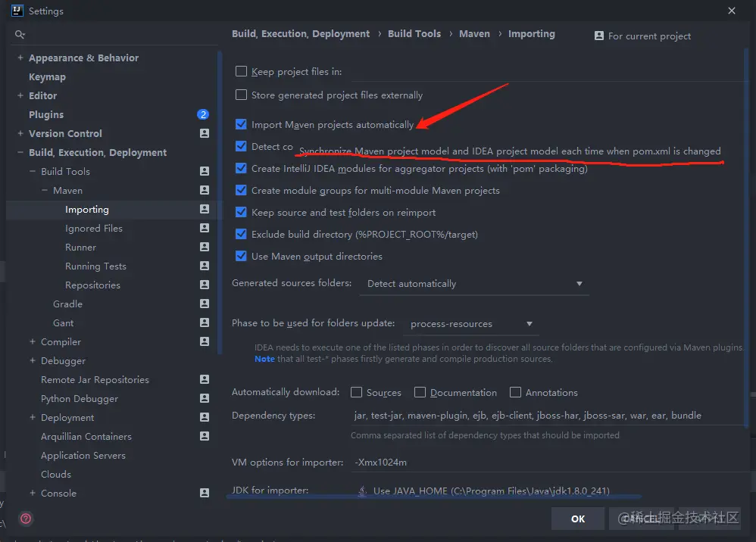Click project-level icon beside Running Tests
Screen dimensions: 756x542
pyautogui.click(x=205, y=266)
